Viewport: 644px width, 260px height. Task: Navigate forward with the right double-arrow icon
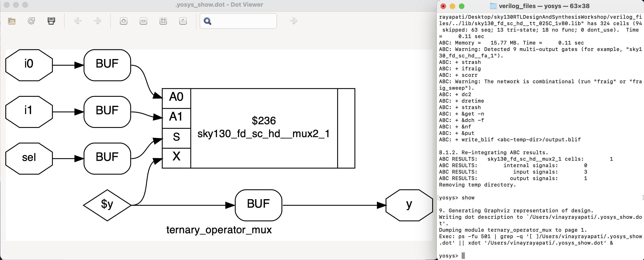(x=98, y=21)
